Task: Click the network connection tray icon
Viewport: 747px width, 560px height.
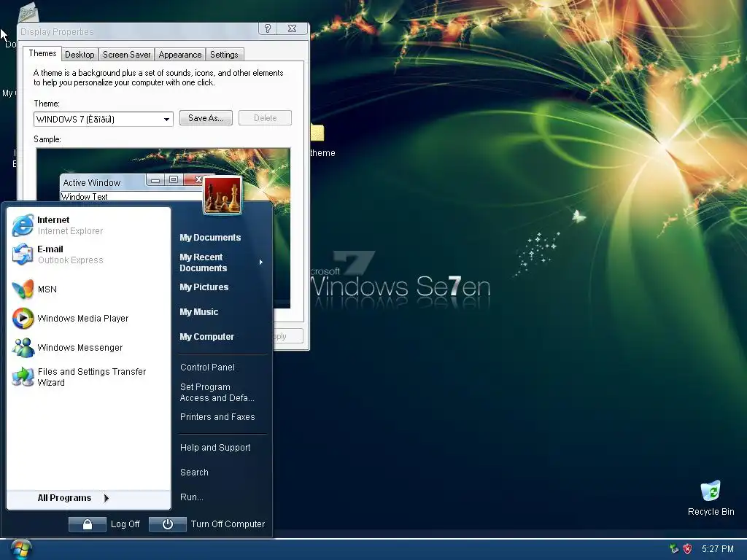Action: (x=673, y=548)
